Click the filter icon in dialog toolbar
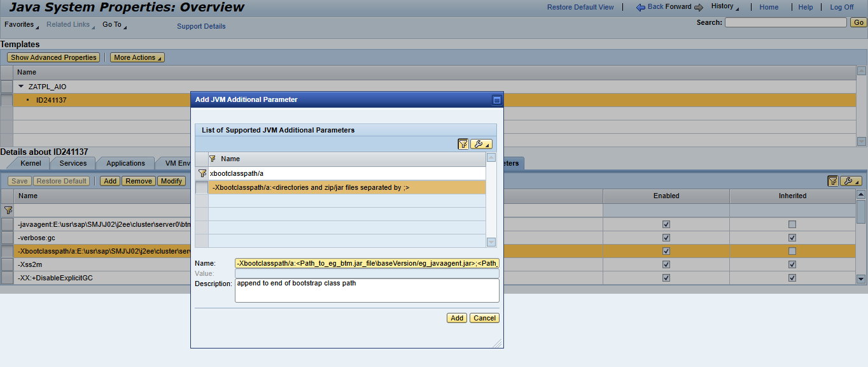The height and width of the screenshot is (367, 868). (x=463, y=144)
